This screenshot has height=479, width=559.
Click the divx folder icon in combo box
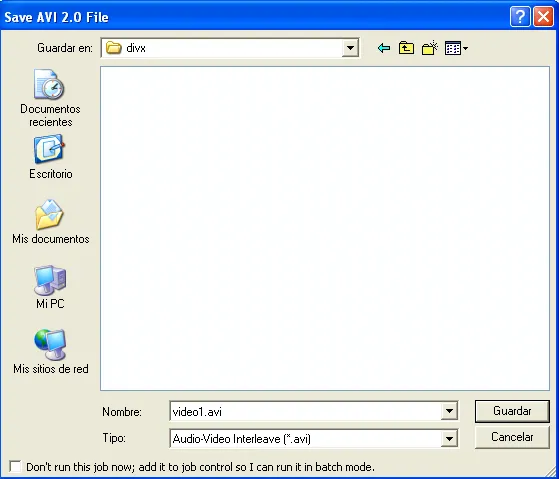114,48
